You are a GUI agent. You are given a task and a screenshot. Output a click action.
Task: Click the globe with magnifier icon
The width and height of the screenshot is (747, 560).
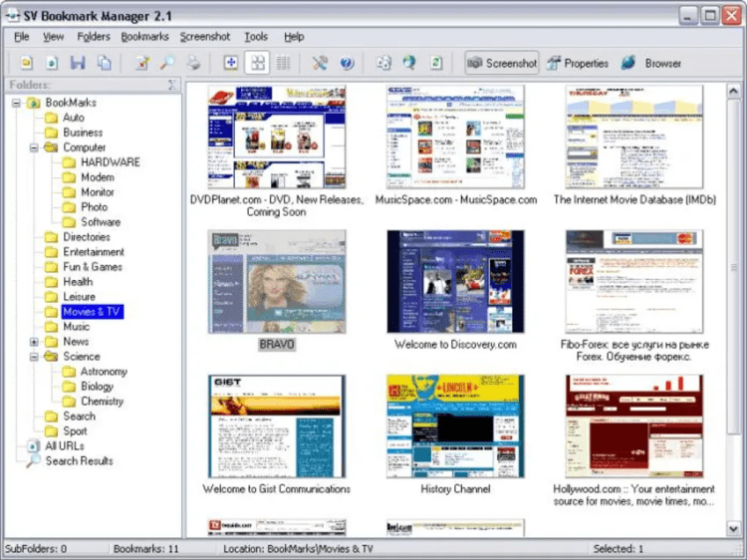point(409,63)
